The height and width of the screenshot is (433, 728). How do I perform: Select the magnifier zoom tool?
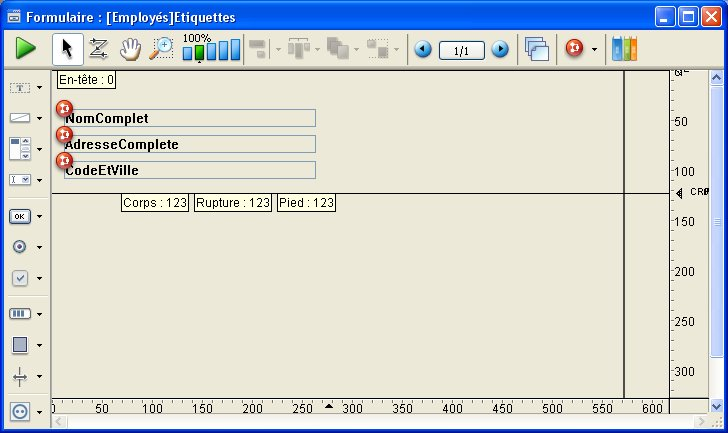click(160, 48)
